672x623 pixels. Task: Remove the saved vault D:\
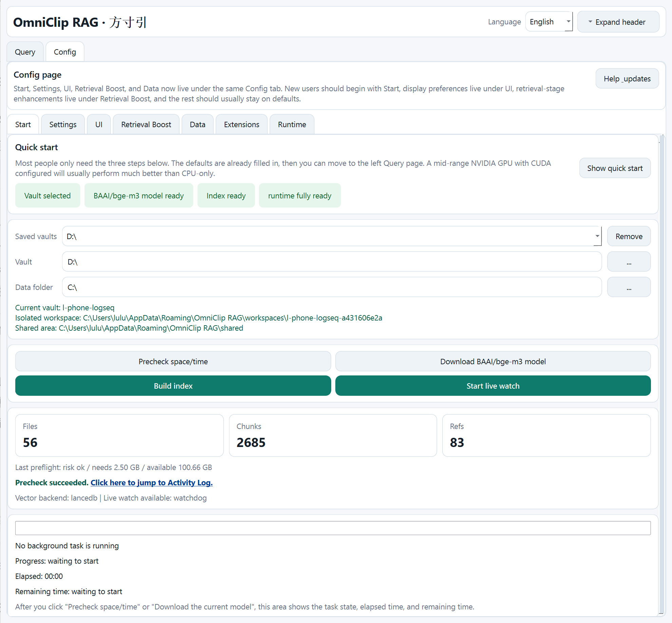point(629,236)
